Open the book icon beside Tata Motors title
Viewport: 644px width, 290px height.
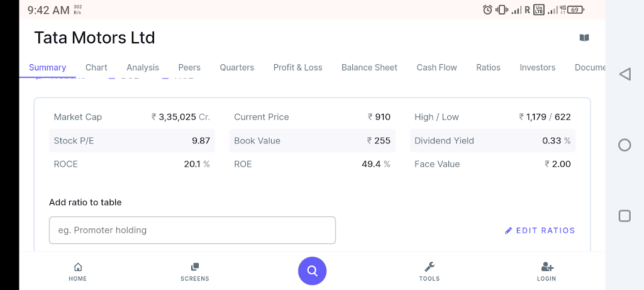[584, 38]
